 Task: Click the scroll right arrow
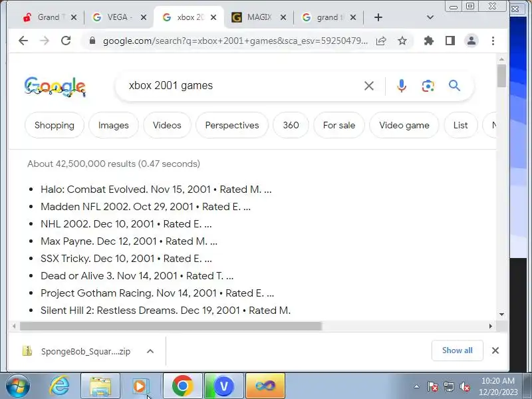tap(491, 326)
